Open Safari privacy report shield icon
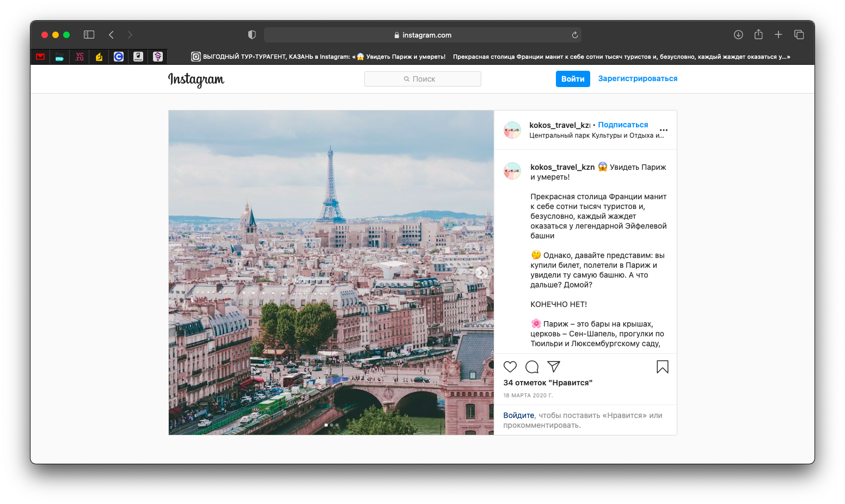Screen dimensions: 845x504 tap(252, 35)
